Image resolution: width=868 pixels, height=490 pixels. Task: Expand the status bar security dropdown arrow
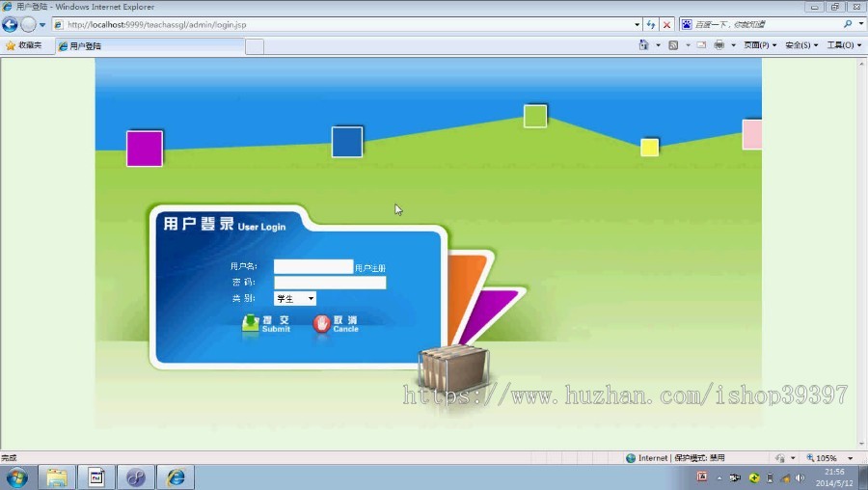[793, 458]
